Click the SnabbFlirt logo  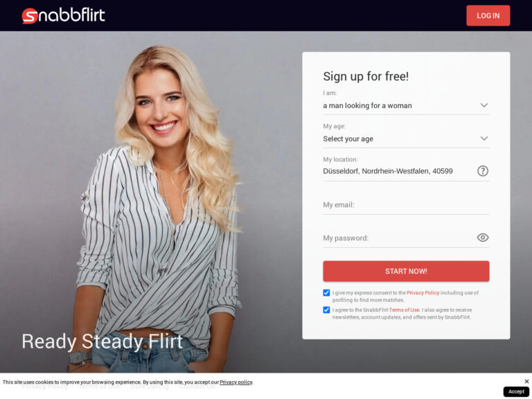click(x=64, y=16)
